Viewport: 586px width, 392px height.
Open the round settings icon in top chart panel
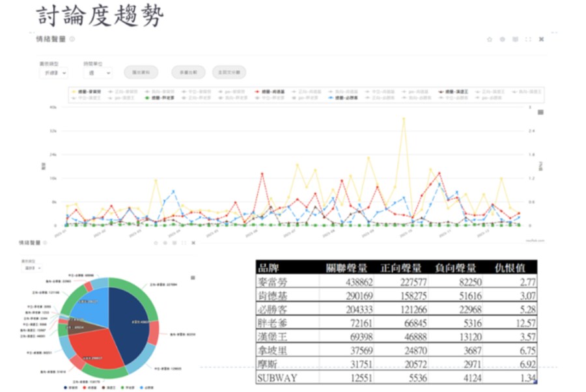coord(502,39)
